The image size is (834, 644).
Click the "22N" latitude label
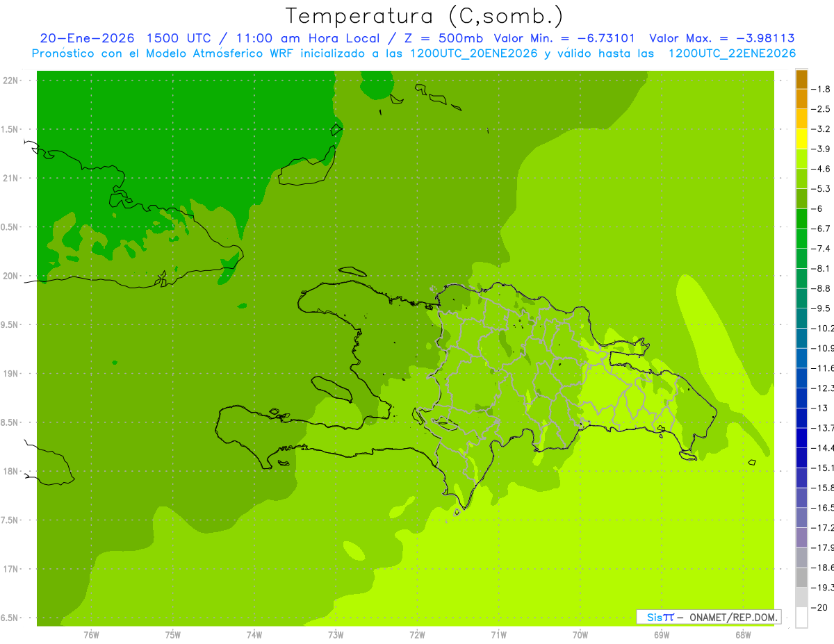[x=11, y=81]
